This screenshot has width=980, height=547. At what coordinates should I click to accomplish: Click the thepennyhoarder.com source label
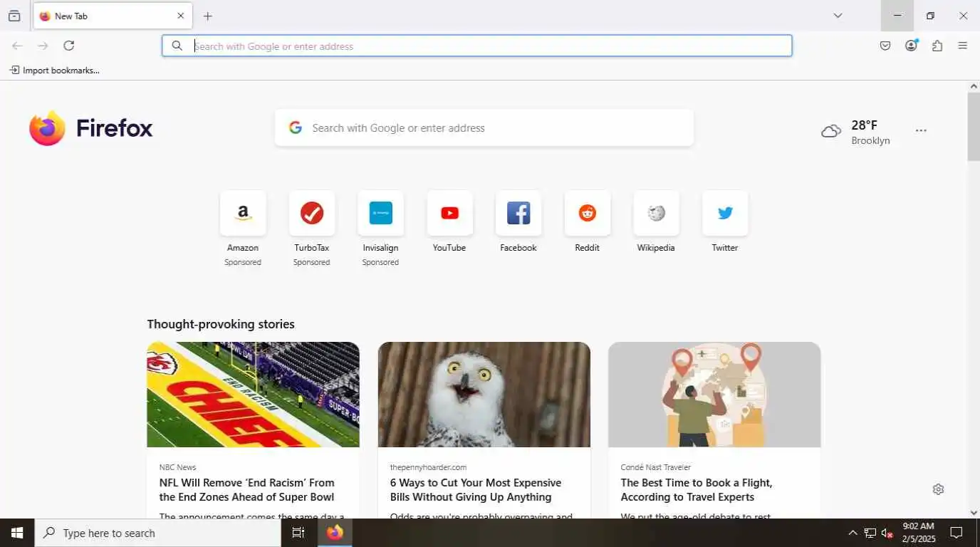click(428, 467)
